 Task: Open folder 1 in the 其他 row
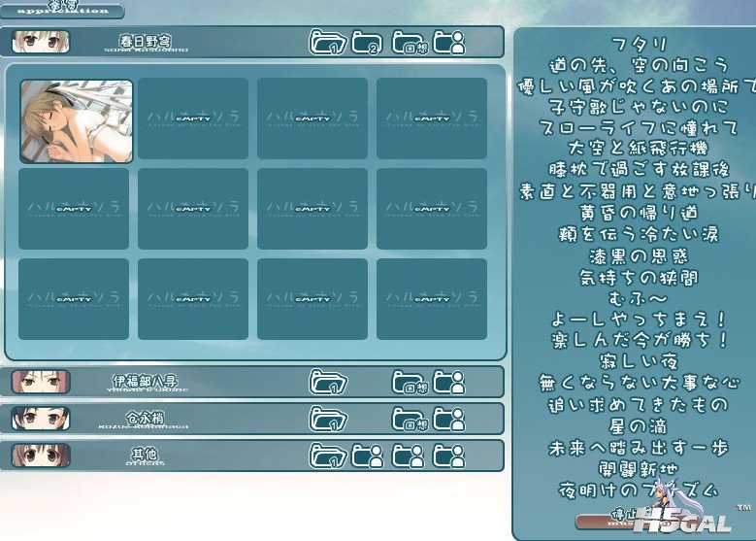(x=328, y=456)
